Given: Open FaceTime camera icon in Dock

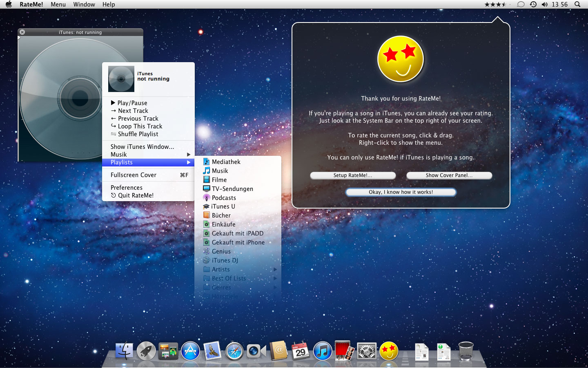Looking at the screenshot, I should click(x=256, y=351).
